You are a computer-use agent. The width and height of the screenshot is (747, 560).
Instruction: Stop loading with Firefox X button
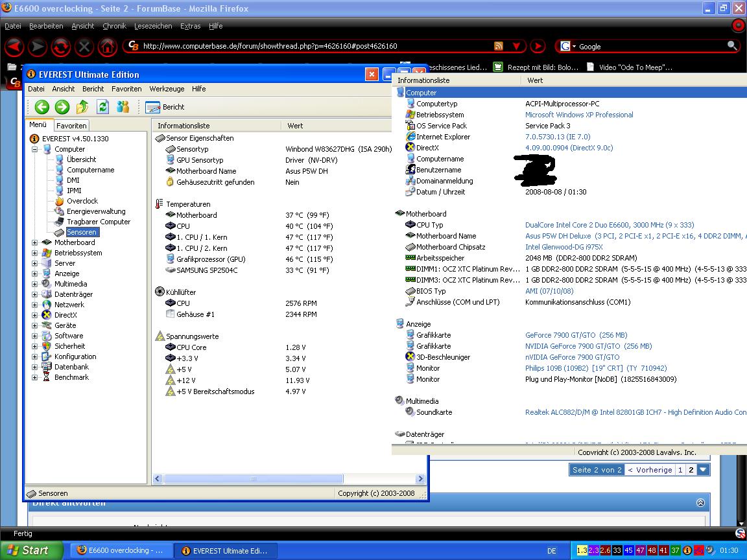(x=84, y=47)
